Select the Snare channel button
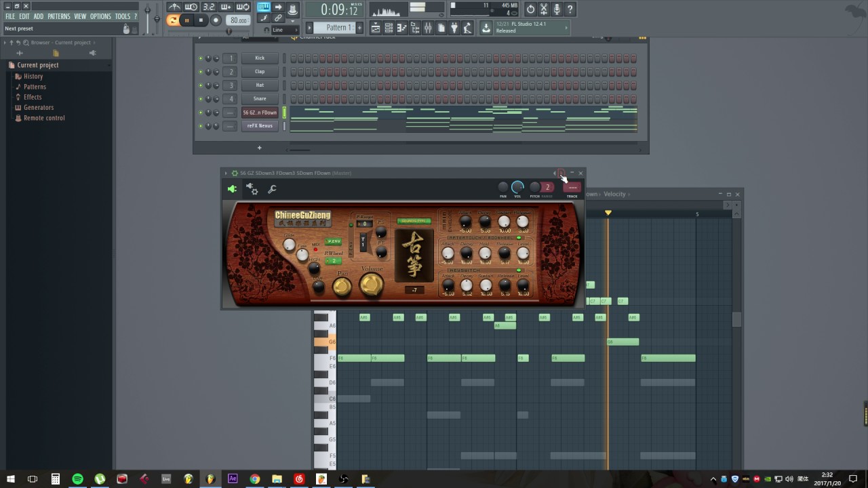 click(260, 99)
